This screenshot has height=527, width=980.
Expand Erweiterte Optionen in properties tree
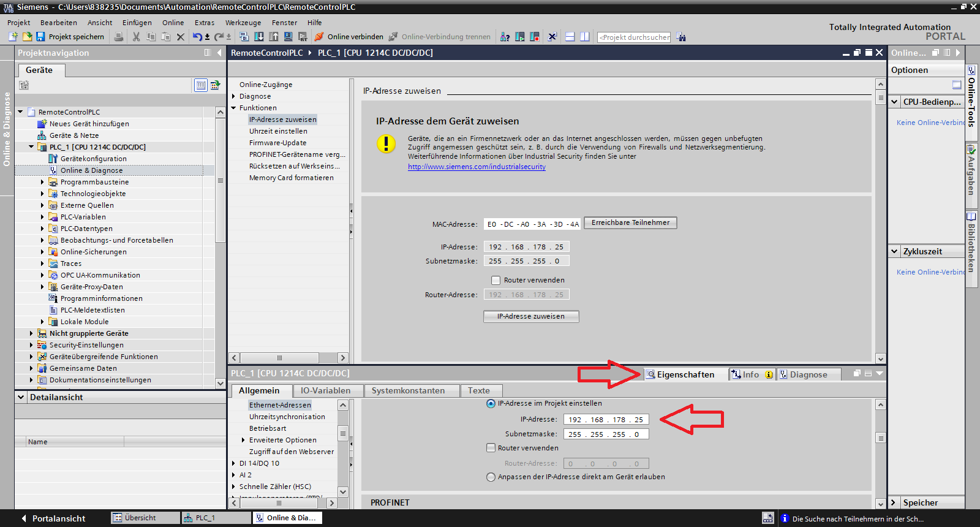click(x=243, y=440)
